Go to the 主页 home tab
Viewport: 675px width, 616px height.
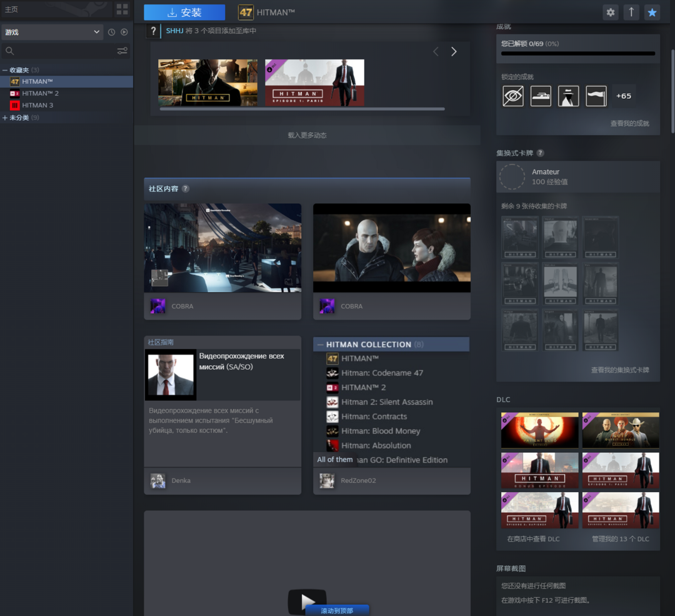pos(12,9)
